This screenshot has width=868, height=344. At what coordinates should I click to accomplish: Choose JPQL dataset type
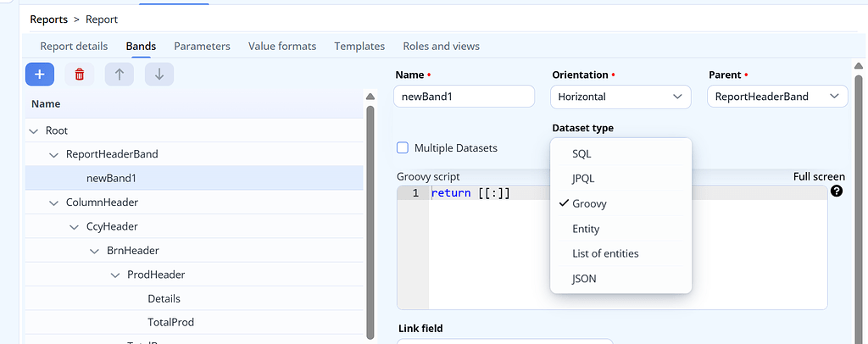point(620,179)
